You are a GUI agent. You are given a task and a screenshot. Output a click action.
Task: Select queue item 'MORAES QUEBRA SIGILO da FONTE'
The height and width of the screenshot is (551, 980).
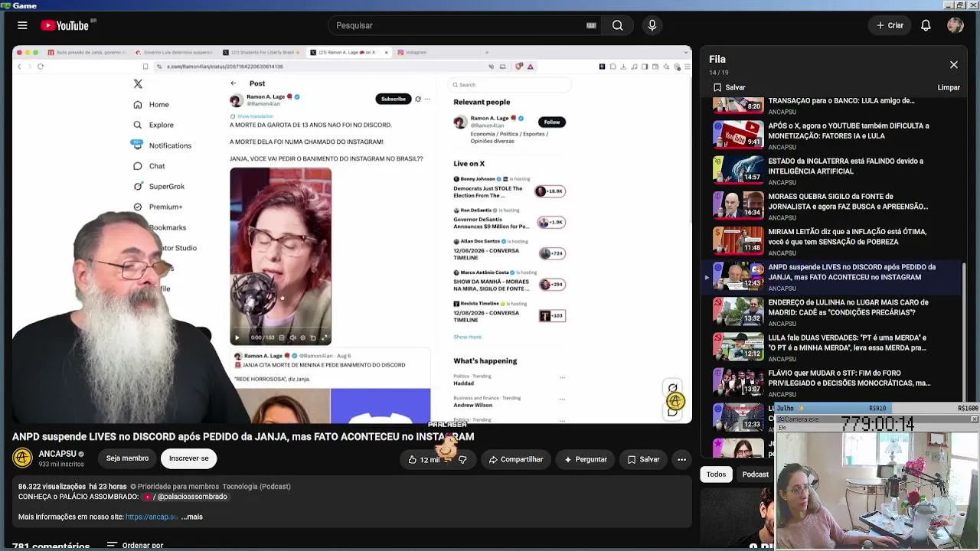[x=835, y=205]
